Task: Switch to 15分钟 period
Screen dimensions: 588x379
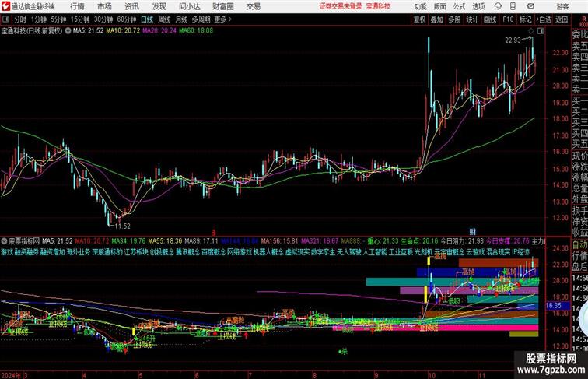Action: (x=80, y=19)
